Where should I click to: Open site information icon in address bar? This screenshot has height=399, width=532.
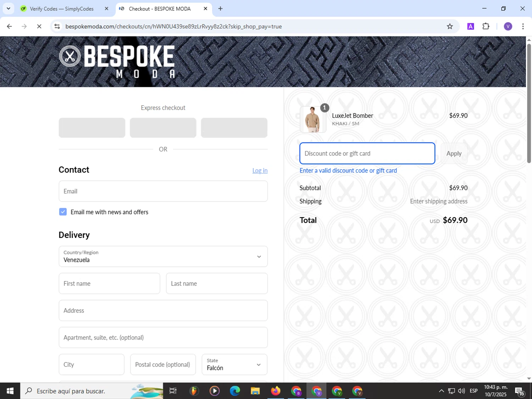[x=57, y=26]
